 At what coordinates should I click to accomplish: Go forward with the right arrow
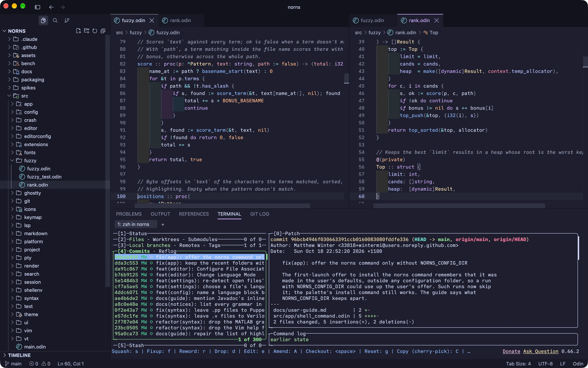tap(62, 7)
